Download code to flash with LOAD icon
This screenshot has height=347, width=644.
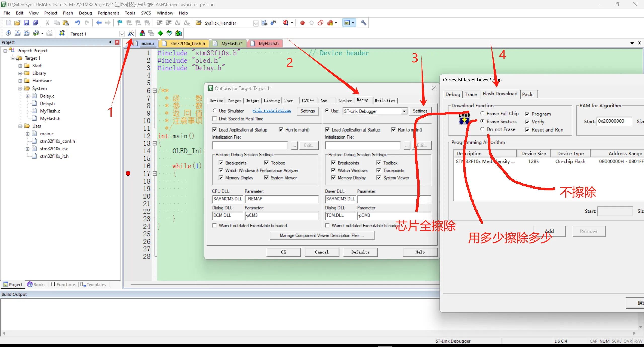(62, 33)
